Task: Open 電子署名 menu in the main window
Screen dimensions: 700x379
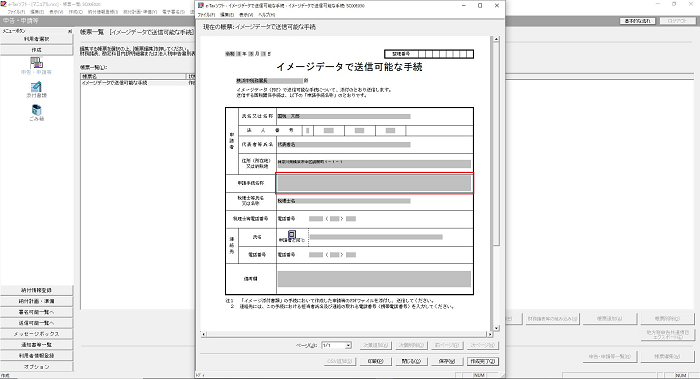Action: pyautogui.click(x=173, y=12)
